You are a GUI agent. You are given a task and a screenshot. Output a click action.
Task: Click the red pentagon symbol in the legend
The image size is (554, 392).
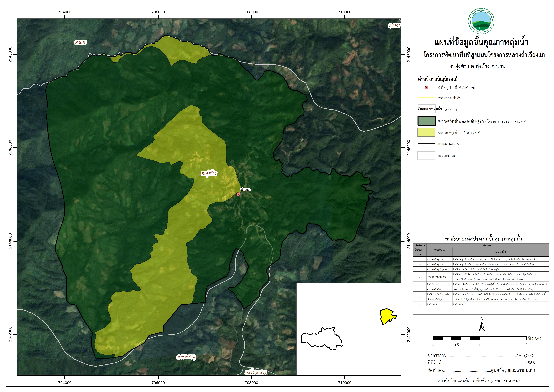427,88
